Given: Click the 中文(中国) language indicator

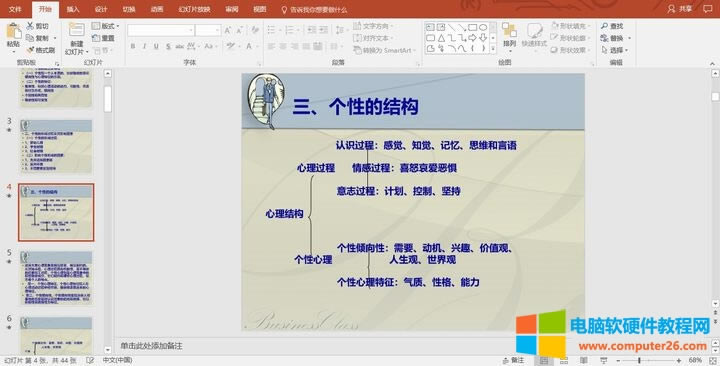Looking at the screenshot, I should pos(117,360).
